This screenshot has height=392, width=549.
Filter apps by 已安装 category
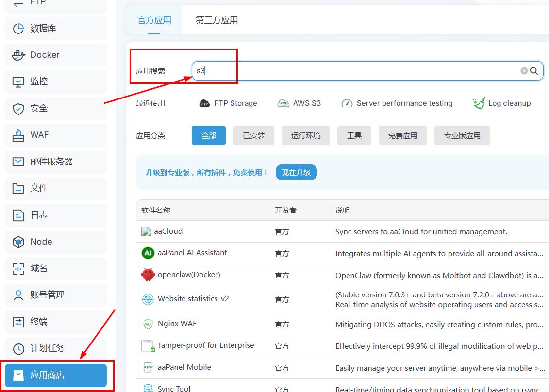tap(253, 135)
